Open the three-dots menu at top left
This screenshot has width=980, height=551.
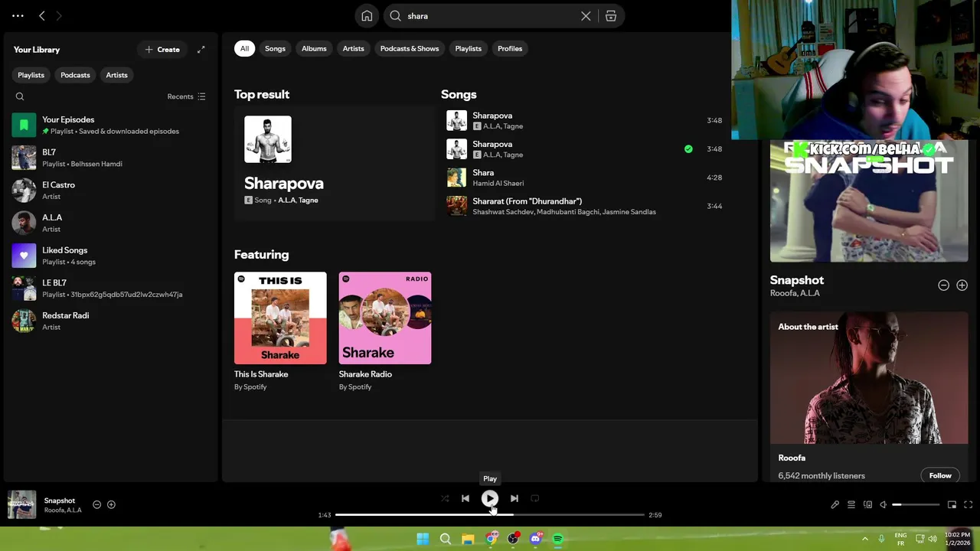18,15
